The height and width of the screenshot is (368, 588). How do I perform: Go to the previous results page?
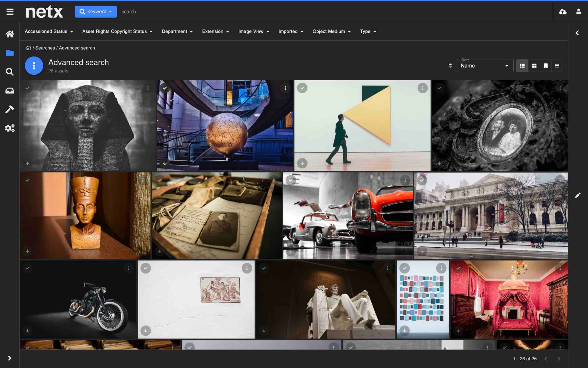[546, 359]
